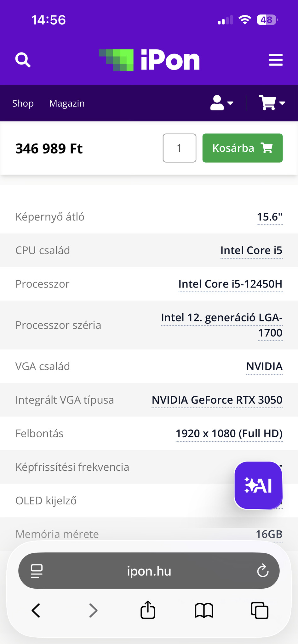Expand the user account dropdown

pyautogui.click(x=222, y=103)
